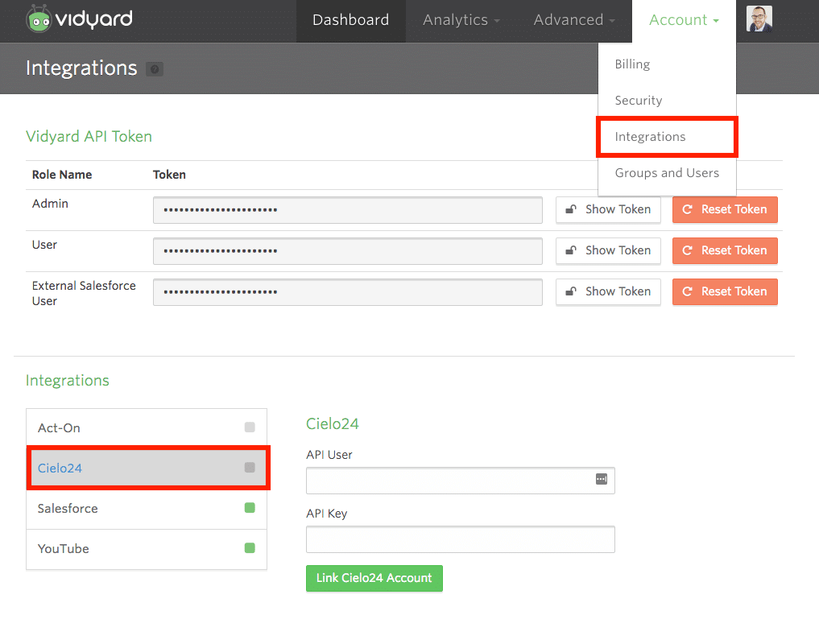Click the Token column header
This screenshot has height=644, width=819.
pyautogui.click(x=169, y=175)
